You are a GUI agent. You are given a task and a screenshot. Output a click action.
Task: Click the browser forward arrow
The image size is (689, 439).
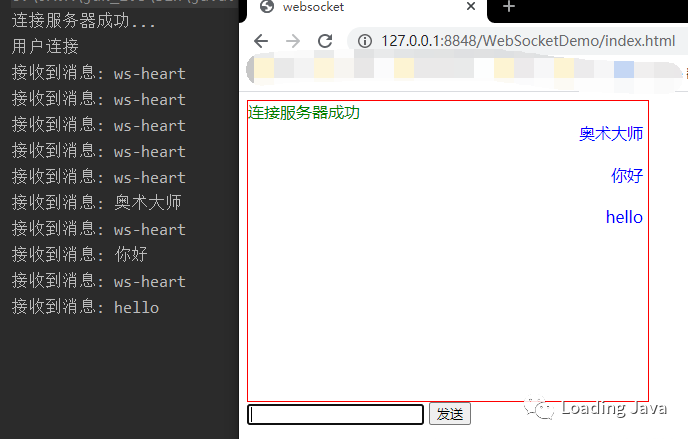click(293, 41)
